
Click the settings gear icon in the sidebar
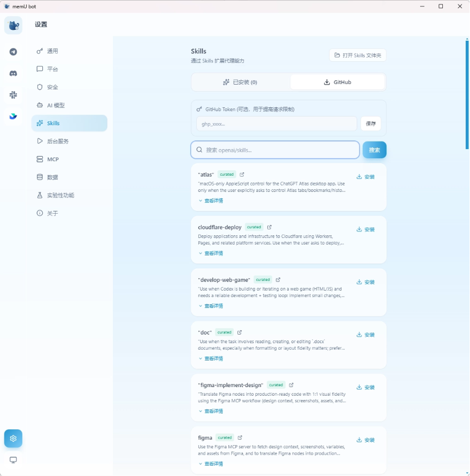pos(13,439)
